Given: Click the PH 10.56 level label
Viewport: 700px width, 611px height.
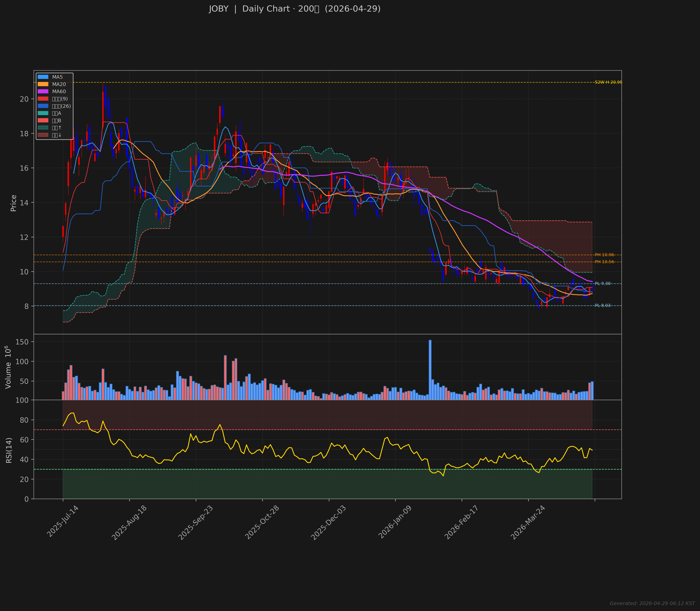Looking at the screenshot, I should pos(604,262).
